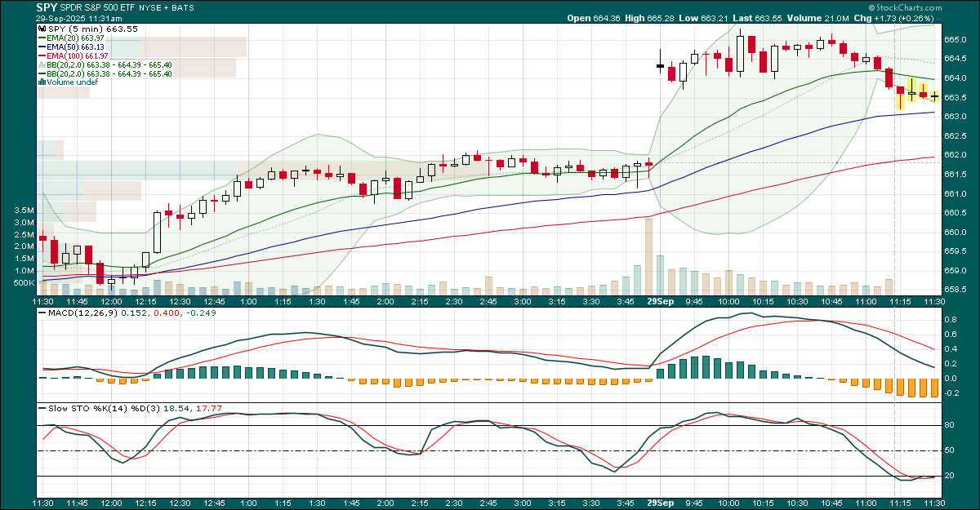Click the bold SPY ticker title
Viewport: 980px width, 510px height.
pyautogui.click(x=47, y=7)
